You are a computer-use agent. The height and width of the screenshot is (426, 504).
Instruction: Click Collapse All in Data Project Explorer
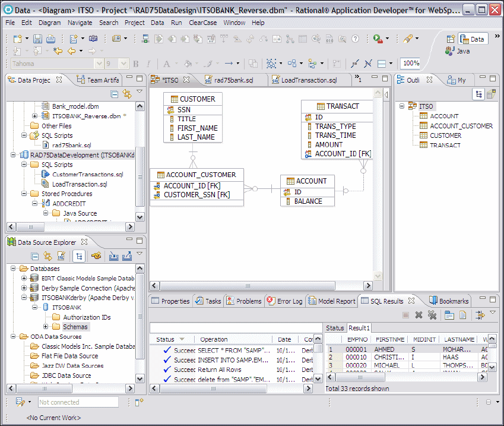[115, 94]
